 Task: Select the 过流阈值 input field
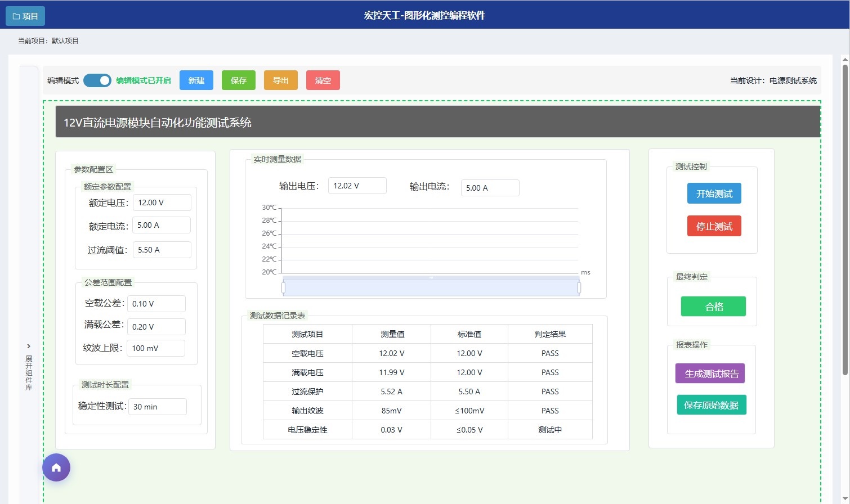coord(162,249)
